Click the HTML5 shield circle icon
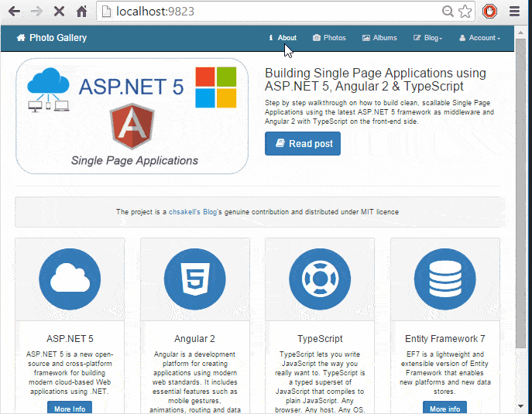 (x=195, y=279)
